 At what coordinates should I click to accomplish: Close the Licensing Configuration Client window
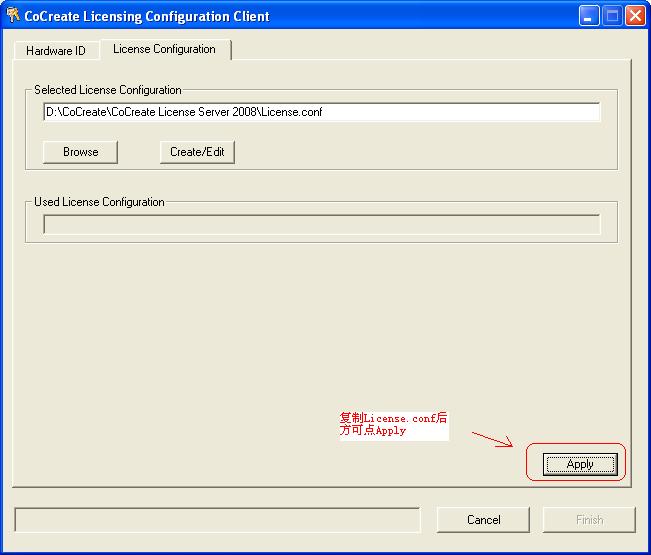point(635,16)
